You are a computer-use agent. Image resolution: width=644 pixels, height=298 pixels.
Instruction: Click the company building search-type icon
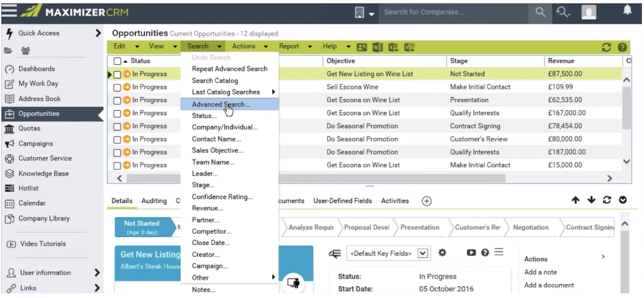[360, 12]
